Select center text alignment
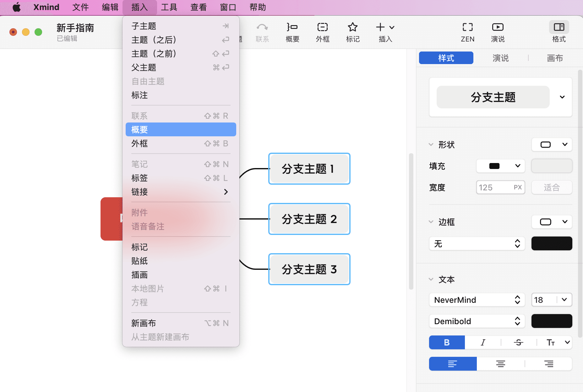The width and height of the screenshot is (583, 392). click(x=500, y=364)
